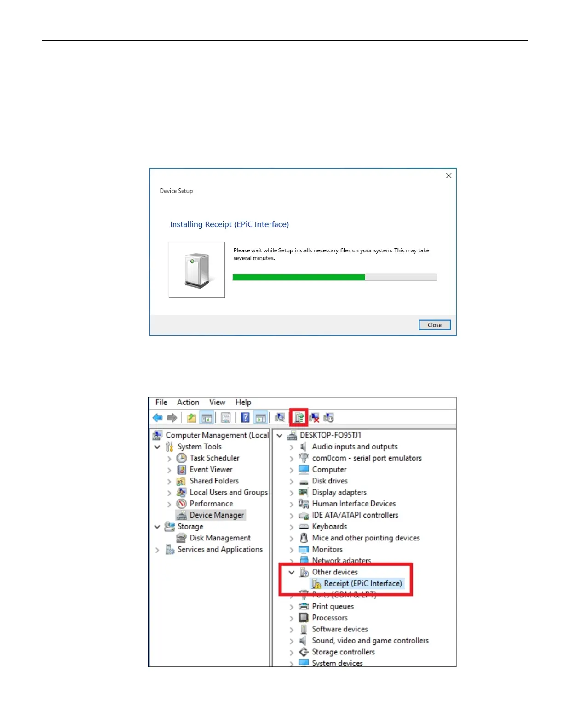
Task: Click the Forward arrow toolbar icon
Action: (172, 418)
